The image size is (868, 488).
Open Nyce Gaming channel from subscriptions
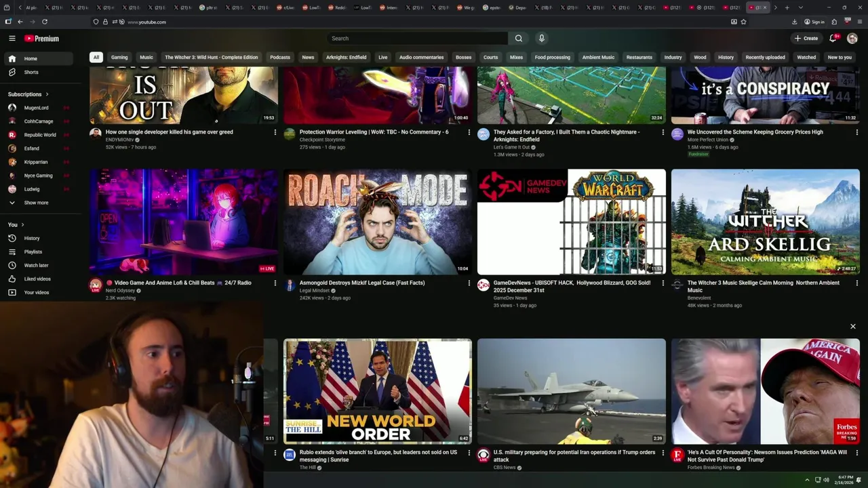[x=38, y=176]
